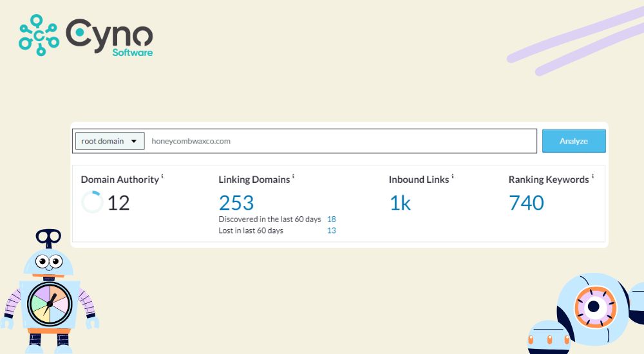644x354 pixels.
Task: Open the 1k inbound links value
Action: click(x=400, y=203)
